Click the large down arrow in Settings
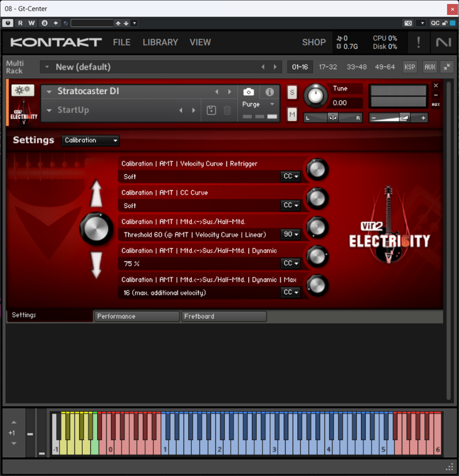Viewport: 459px width, 476px height. [x=96, y=265]
